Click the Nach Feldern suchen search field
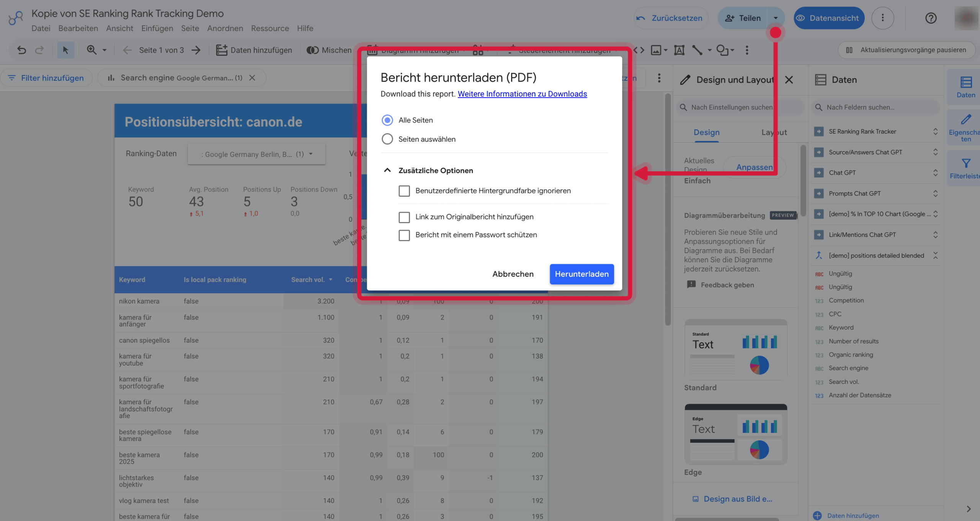This screenshot has width=980, height=521. coord(875,107)
